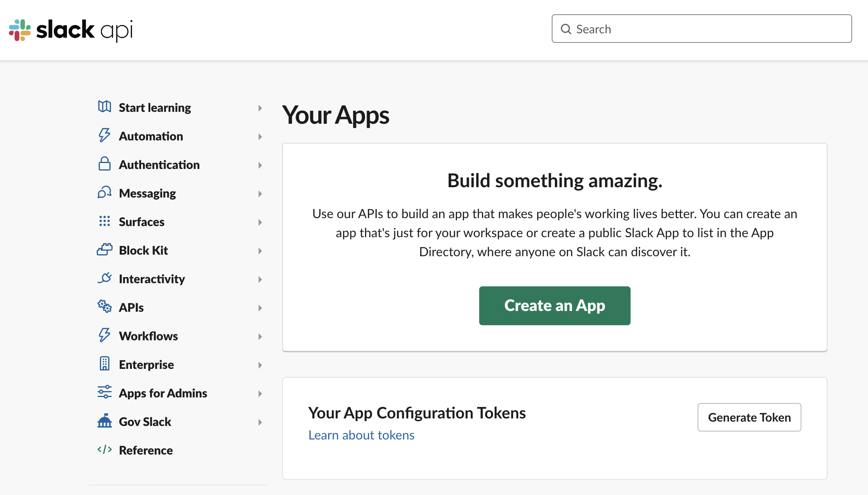Viewport: 868px width, 495px height.
Task: Click the APIs gears icon
Action: coord(104,307)
